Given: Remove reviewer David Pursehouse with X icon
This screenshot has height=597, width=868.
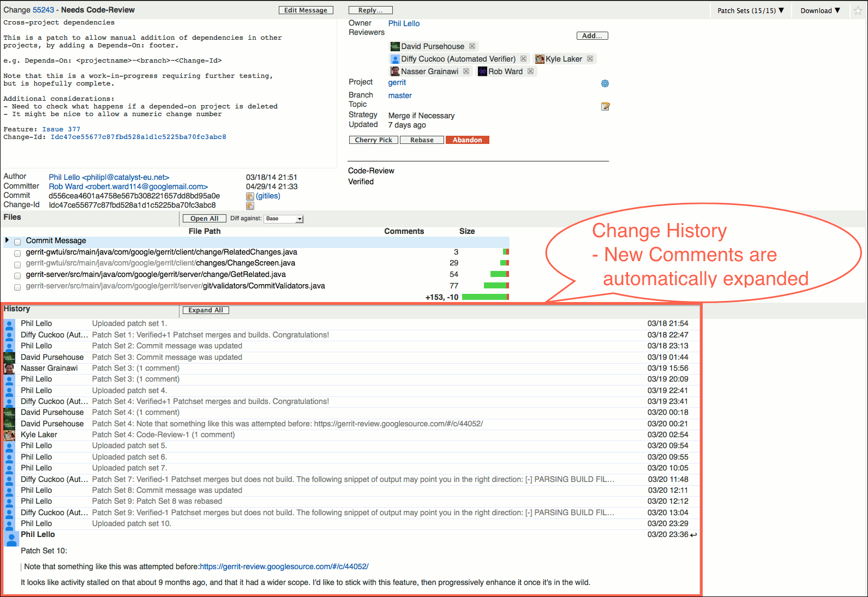Looking at the screenshot, I should (x=472, y=46).
